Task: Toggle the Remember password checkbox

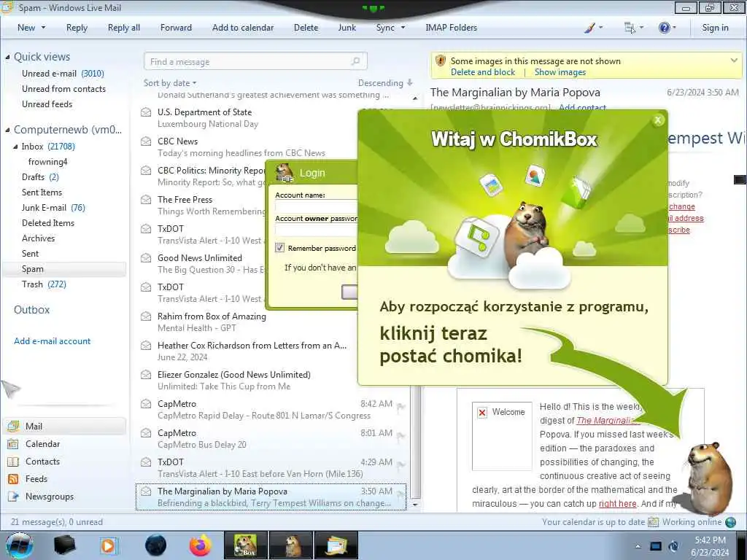Action: (x=279, y=248)
